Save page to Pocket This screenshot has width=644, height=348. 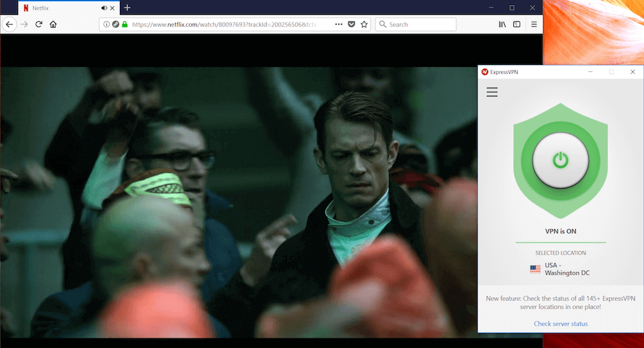point(351,24)
